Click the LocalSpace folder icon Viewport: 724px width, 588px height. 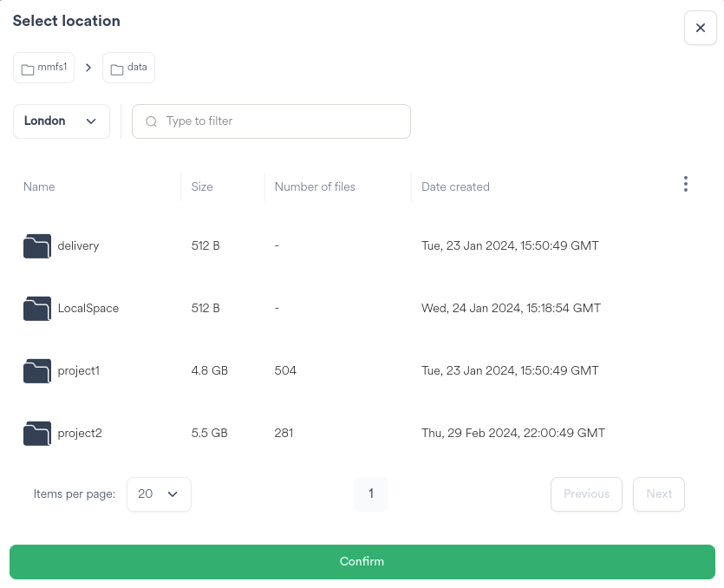pos(36,309)
